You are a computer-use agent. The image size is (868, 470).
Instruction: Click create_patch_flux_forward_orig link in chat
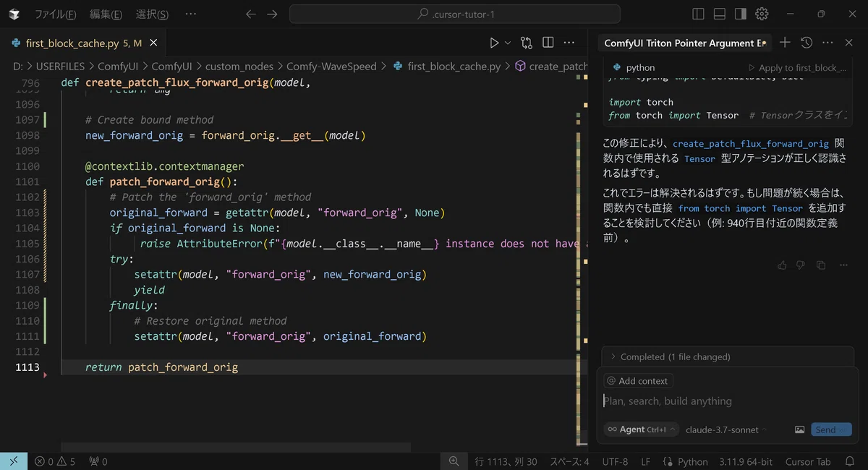(x=751, y=144)
